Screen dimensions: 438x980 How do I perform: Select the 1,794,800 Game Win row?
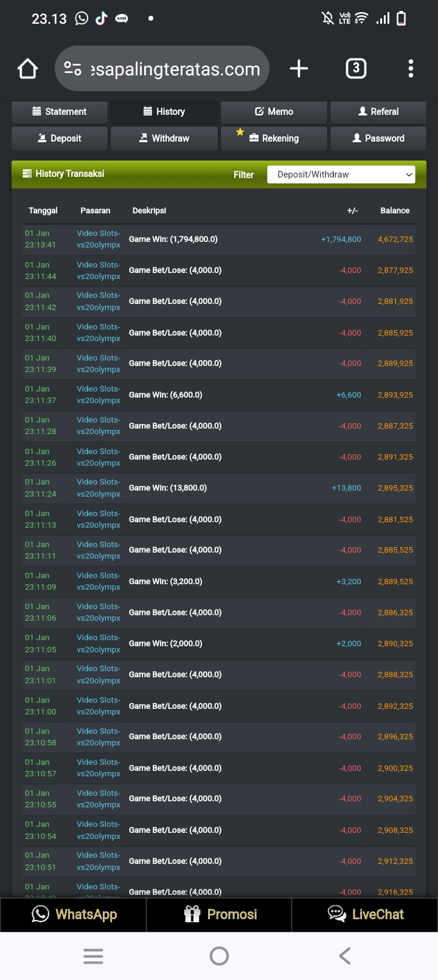213,240
